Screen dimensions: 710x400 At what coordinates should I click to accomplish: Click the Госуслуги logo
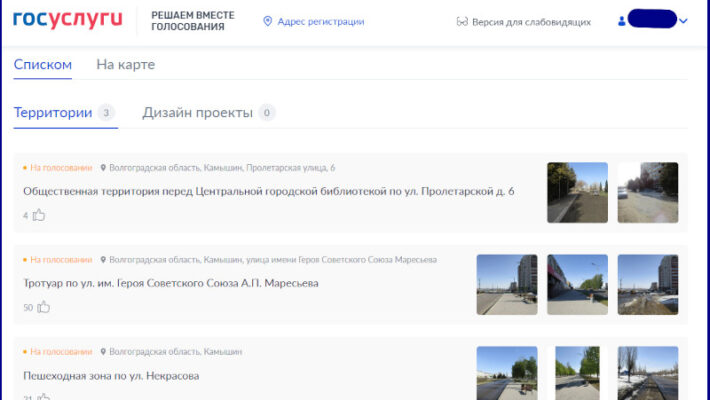tap(67, 20)
